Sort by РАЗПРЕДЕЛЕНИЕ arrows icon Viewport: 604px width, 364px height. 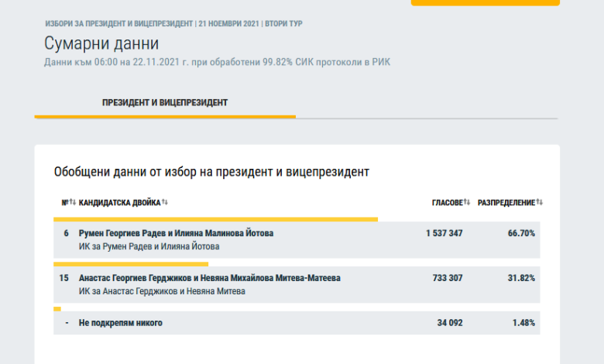pyautogui.click(x=539, y=202)
